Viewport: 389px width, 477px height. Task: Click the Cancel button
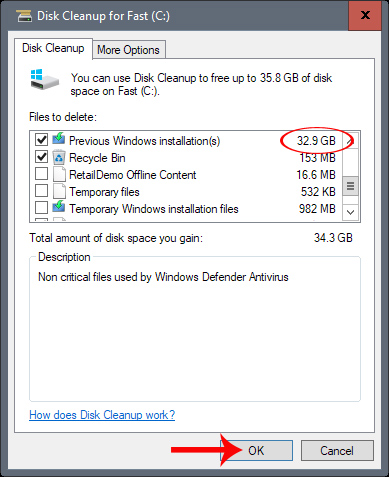point(337,451)
